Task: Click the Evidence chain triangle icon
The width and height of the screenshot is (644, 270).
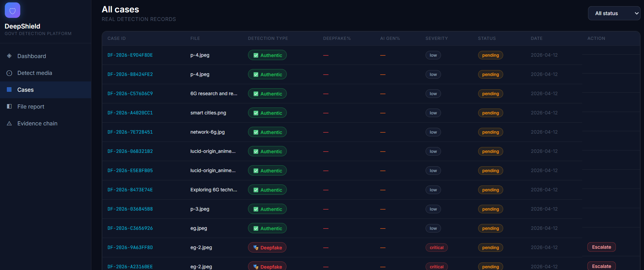Action: [9, 123]
